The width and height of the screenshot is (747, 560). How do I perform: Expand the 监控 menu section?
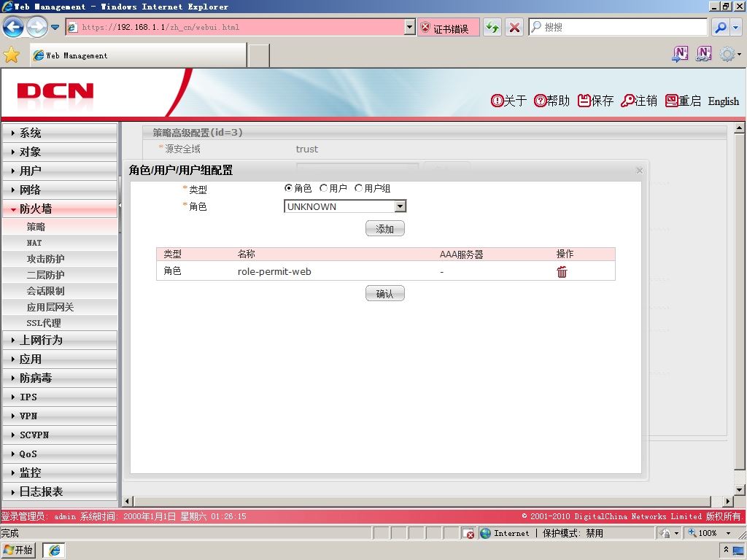tap(60, 472)
